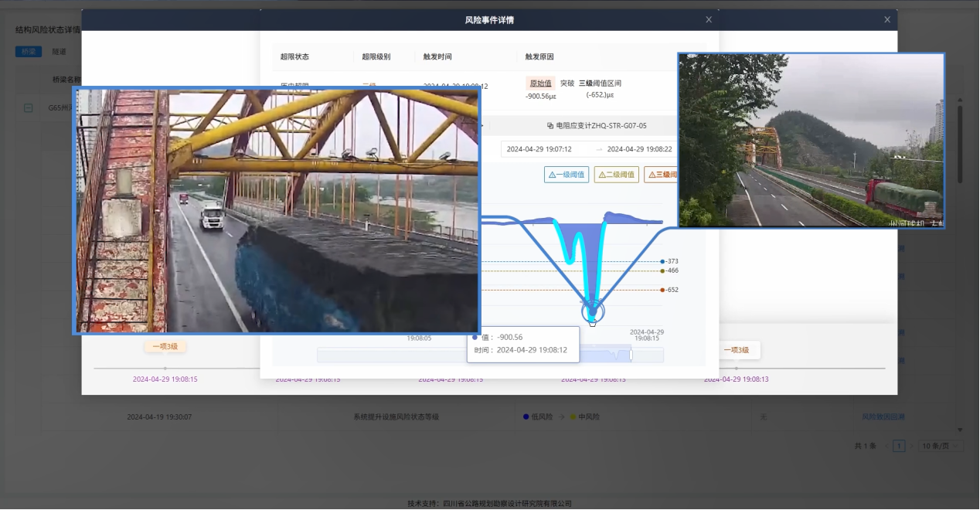Click the bridge truss camera video thumbnail
The width and height of the screenshot is (980, 510).
click(x=276, y=210)
